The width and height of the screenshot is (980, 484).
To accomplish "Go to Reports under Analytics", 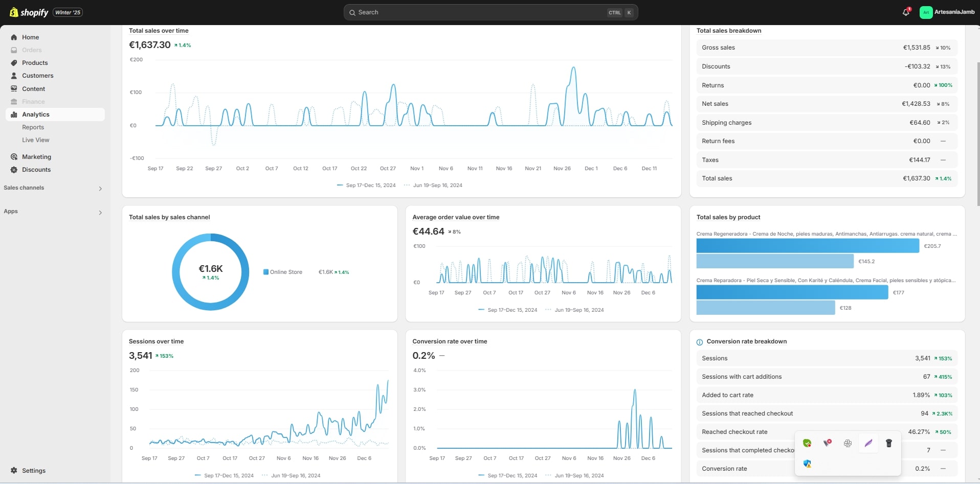I will click(x=33, y=127).
